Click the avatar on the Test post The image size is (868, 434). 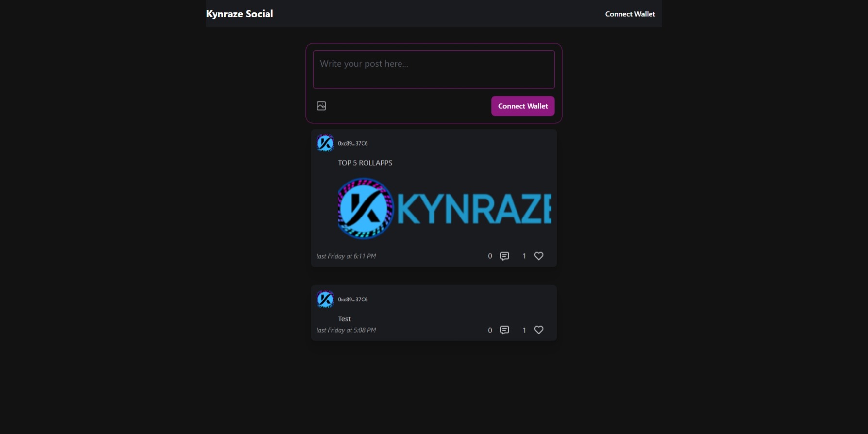[325, 300]
